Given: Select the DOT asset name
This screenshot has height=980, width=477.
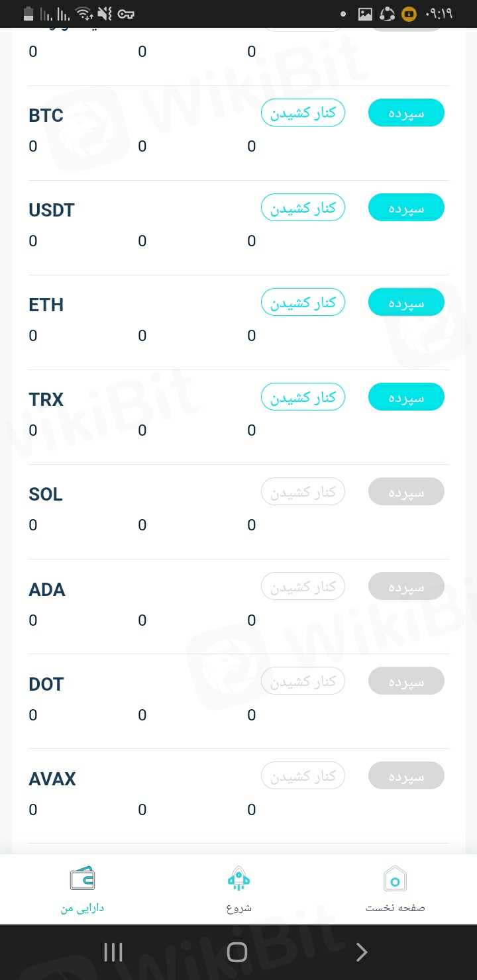Looking at the screenshot, I should click(46, 684).
